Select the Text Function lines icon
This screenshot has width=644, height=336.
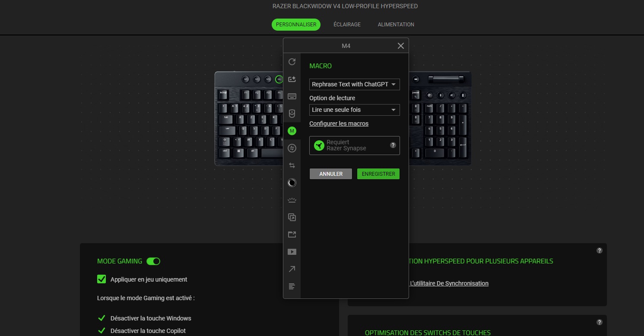pos(292,286)
